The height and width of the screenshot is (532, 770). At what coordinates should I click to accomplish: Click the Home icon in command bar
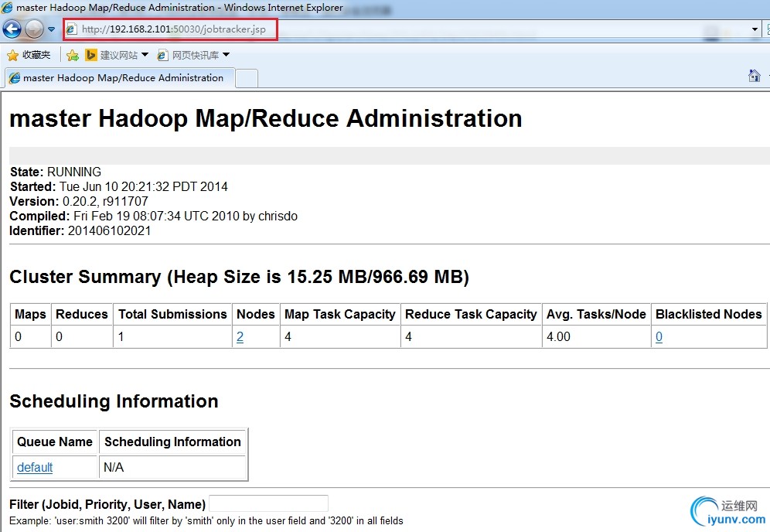pyautogui.click(x=754, y=76)
